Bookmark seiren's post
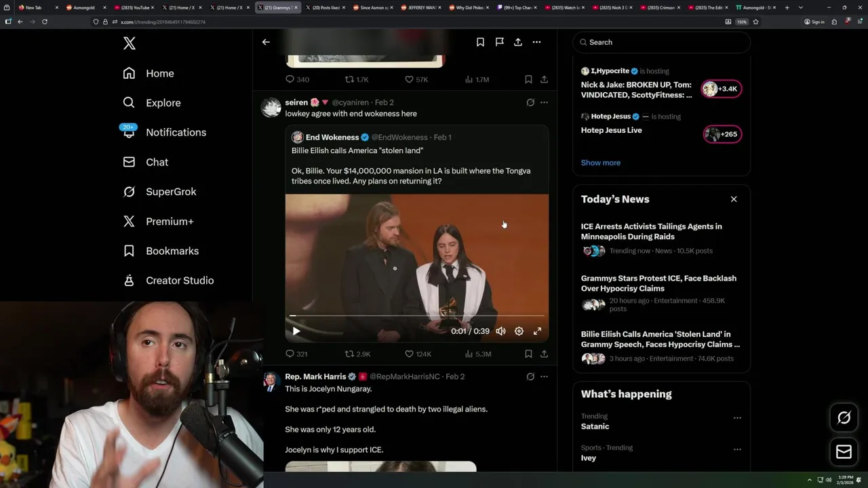Screen dimensions: 868x488 [x=528, y=354]
